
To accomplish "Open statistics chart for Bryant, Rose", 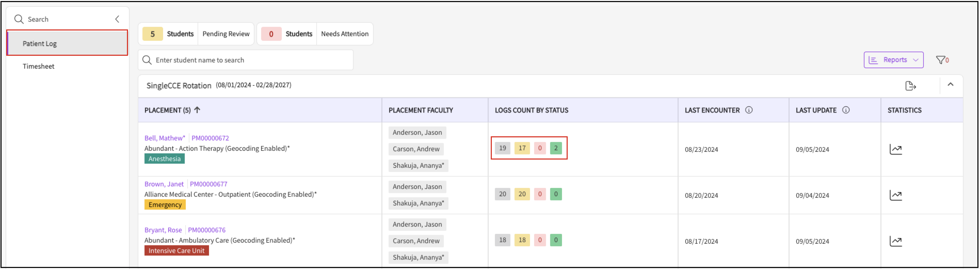I will 895,241.
